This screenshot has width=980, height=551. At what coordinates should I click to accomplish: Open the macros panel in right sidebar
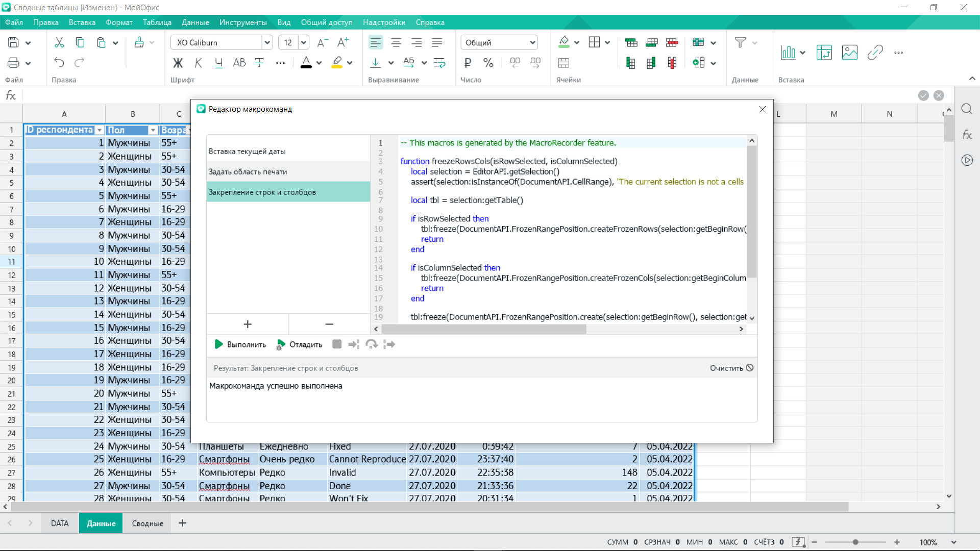tap(967, 160)
